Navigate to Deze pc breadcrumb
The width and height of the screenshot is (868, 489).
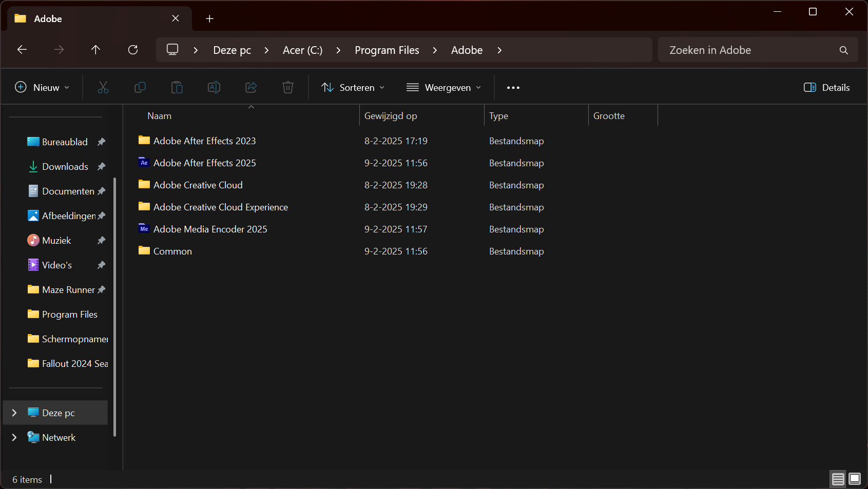pos(232,50)
